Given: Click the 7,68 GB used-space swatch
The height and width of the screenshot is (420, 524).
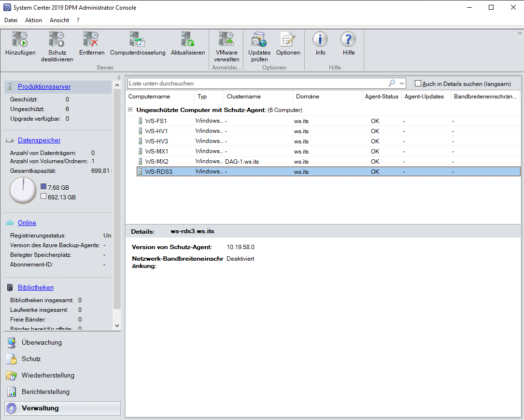Looking at the screenshot, I should tap(43, 186).
